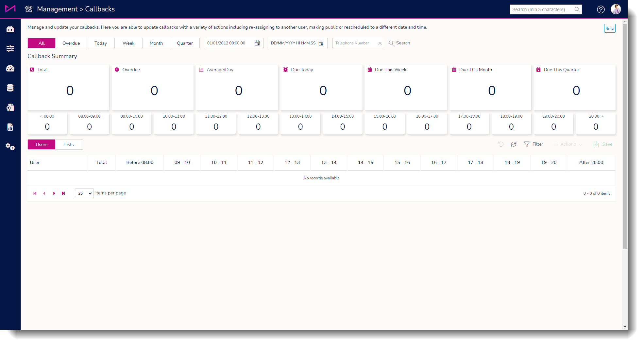Click the Overdue summary card
The width and height of the screenshot is (644, 346).
[153, 87]
